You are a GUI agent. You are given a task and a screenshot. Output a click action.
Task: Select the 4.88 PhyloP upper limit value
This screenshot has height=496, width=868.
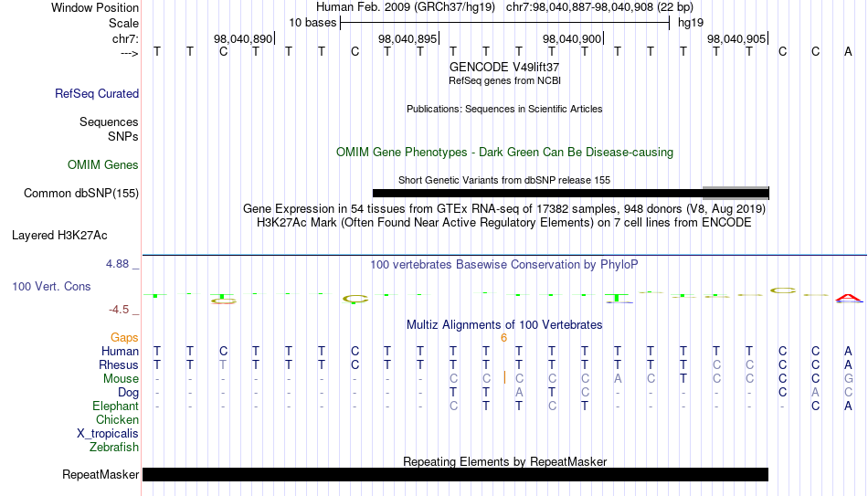point(117,264)
